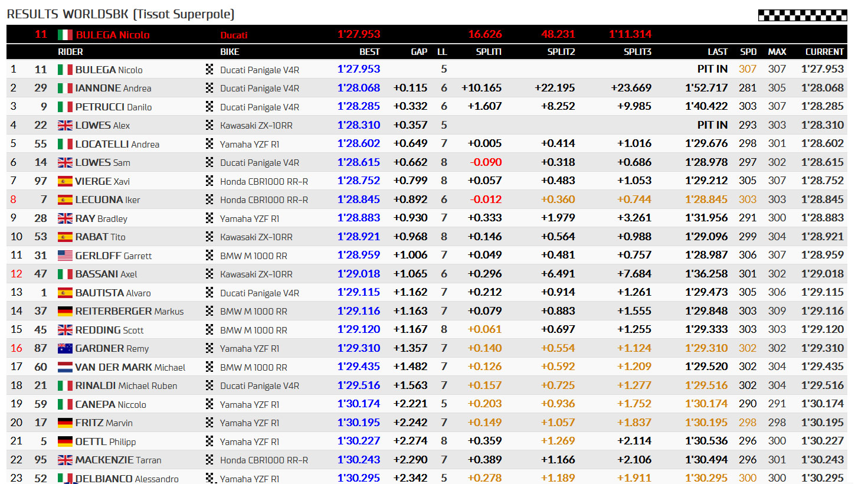Click Italian flag in leader header bar
The image size is (868, 484).
pos(65,35)
